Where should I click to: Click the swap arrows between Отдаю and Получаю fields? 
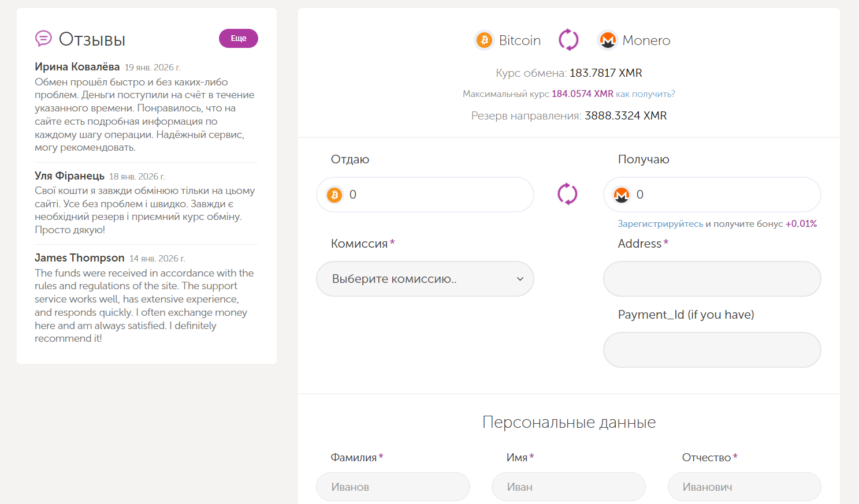coord(567,195)
